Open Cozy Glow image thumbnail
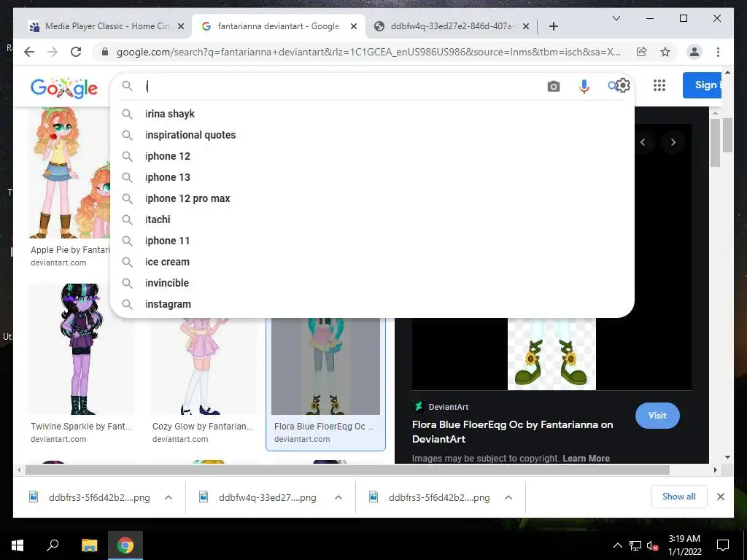The height and width of the screenshot is (560, 747). tap(203, 366)
